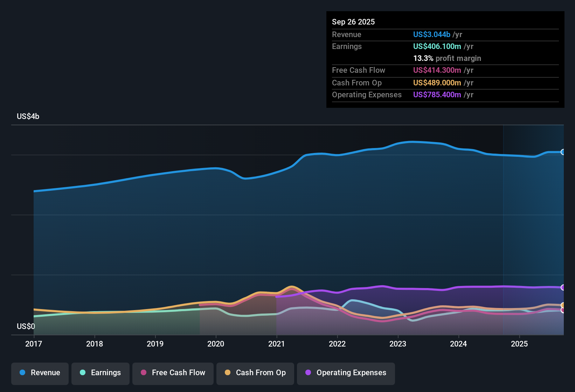Click the Operating Expenses endpoint circle
575x392 pixels.
[563, 287]
